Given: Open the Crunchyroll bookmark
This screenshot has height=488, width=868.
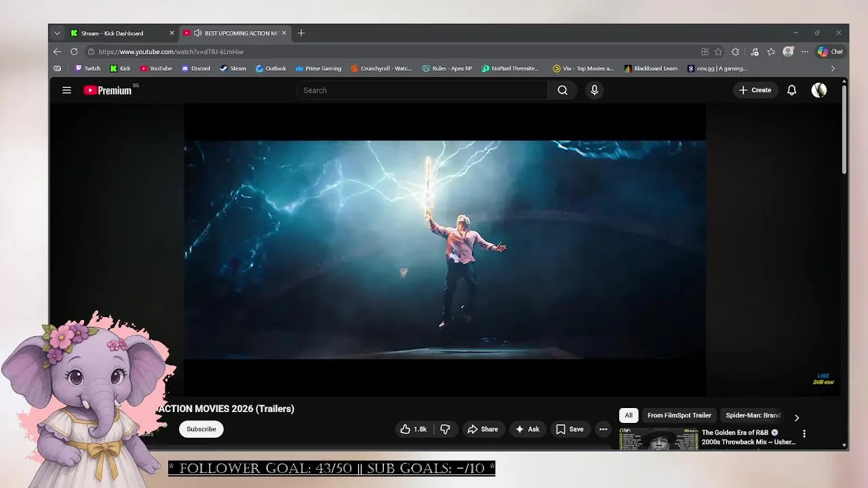Looking at the screenshot, I should (x=382, y=68).
